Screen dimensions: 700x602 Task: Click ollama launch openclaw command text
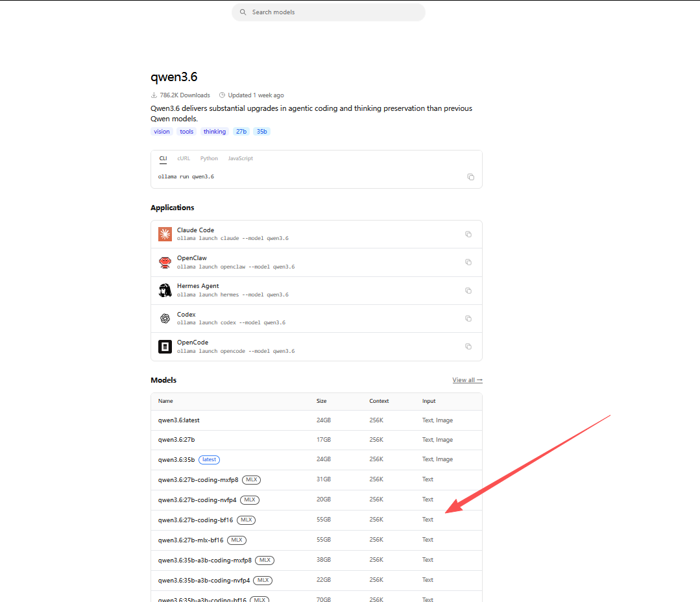235,267
